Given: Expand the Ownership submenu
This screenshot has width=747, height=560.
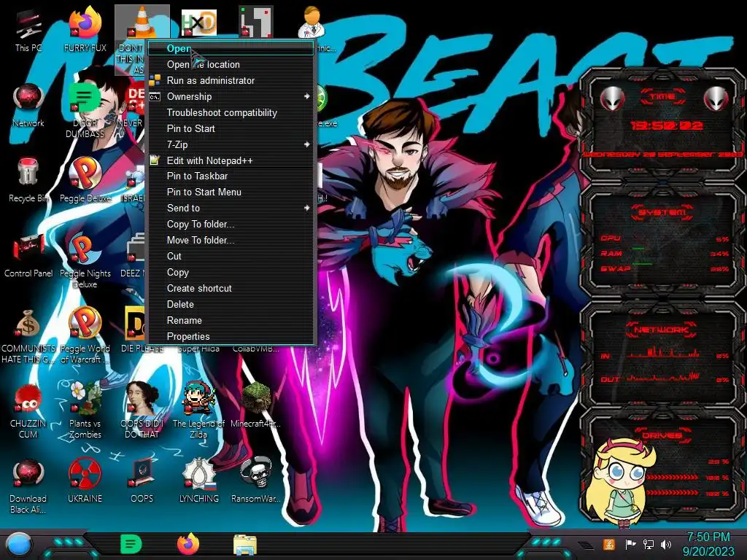Looking at the screenshot, I should (x=231, y=96).
